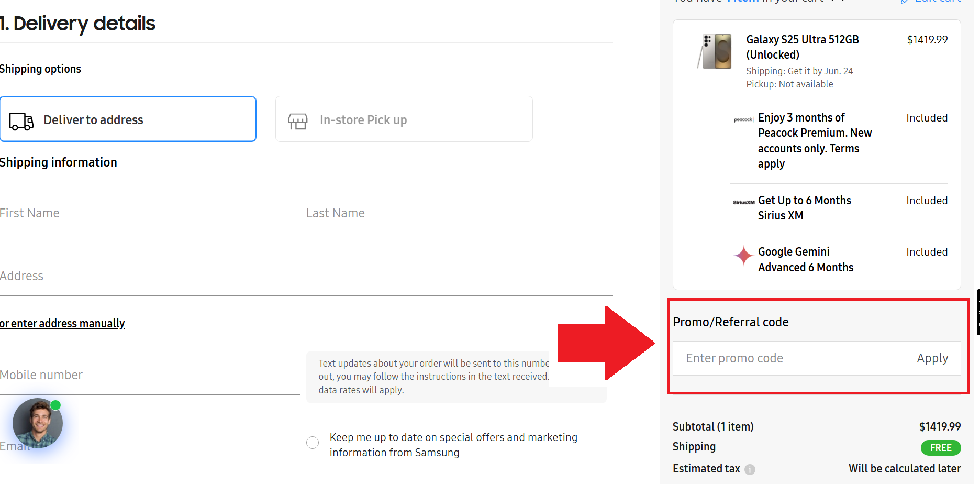Screen dimensions: 980x484
Task: Click the delivery truck icon
Action: (21, 121)
